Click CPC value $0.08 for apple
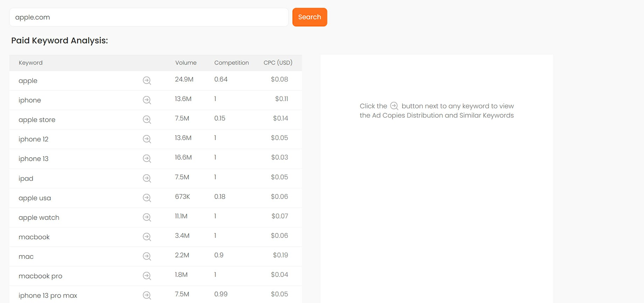Screen dimensions: 644x303 (279, 80)
